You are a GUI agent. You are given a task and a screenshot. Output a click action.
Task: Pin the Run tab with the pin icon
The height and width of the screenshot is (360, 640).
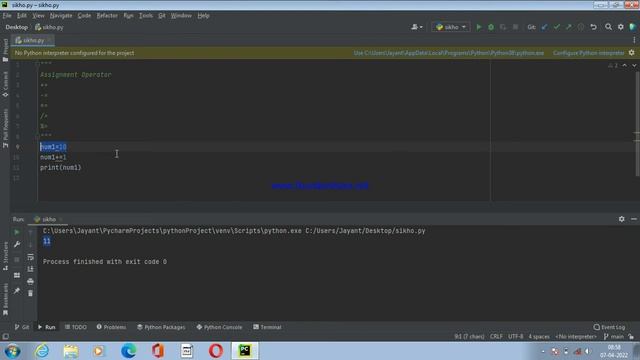17,291
